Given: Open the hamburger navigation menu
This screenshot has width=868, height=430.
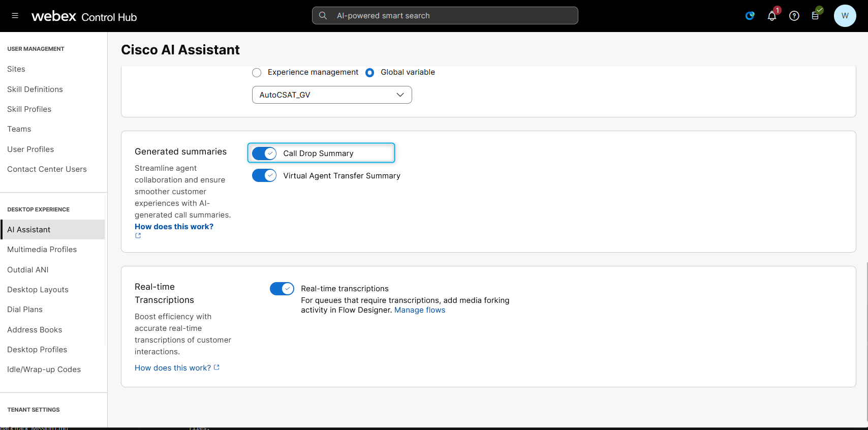Looking at the screenshot, I should (x=15, y=16).
